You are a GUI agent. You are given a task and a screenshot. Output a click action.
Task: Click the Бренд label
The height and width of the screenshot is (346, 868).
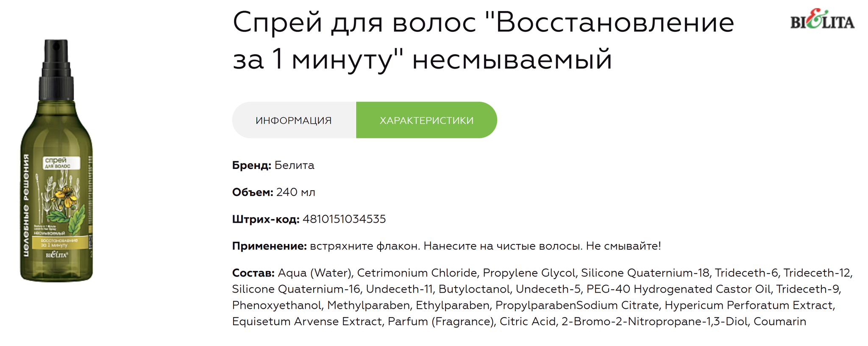251,165
